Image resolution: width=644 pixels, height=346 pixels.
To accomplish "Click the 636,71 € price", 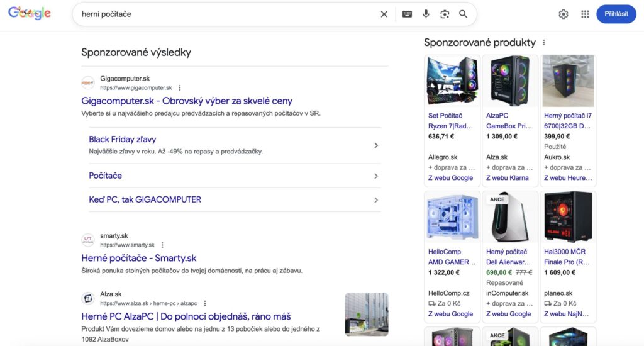I will point(441,137).
